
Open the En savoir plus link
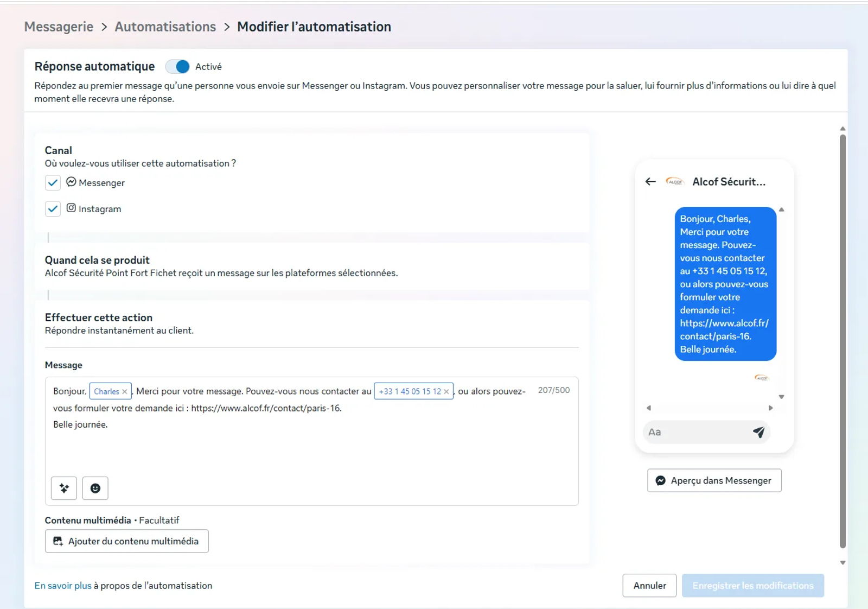(x=63, y=586)
